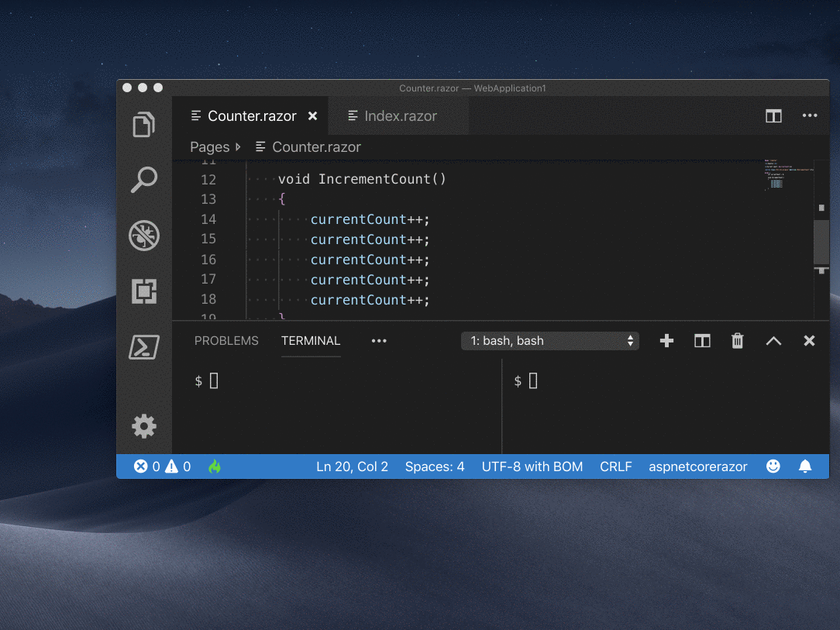
Task: Kill the terminal with trash icon
Action: [x=738, y=341]
